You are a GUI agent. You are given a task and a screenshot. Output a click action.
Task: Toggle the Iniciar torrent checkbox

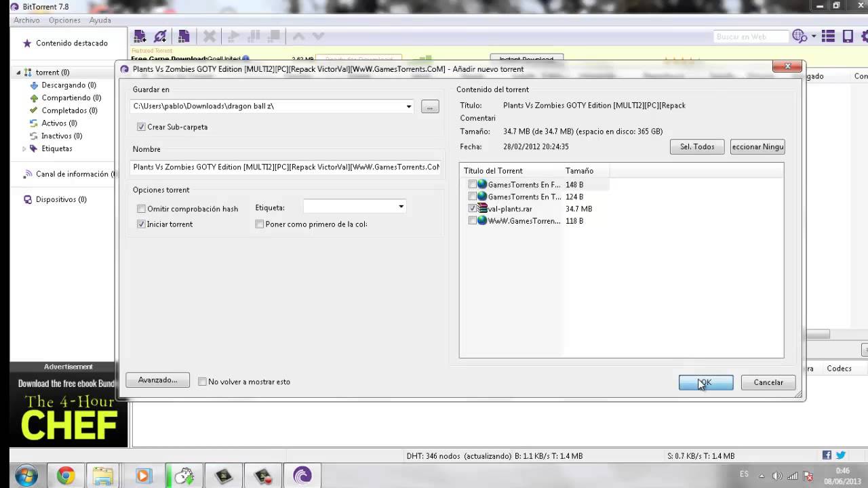tap(141, 224)
